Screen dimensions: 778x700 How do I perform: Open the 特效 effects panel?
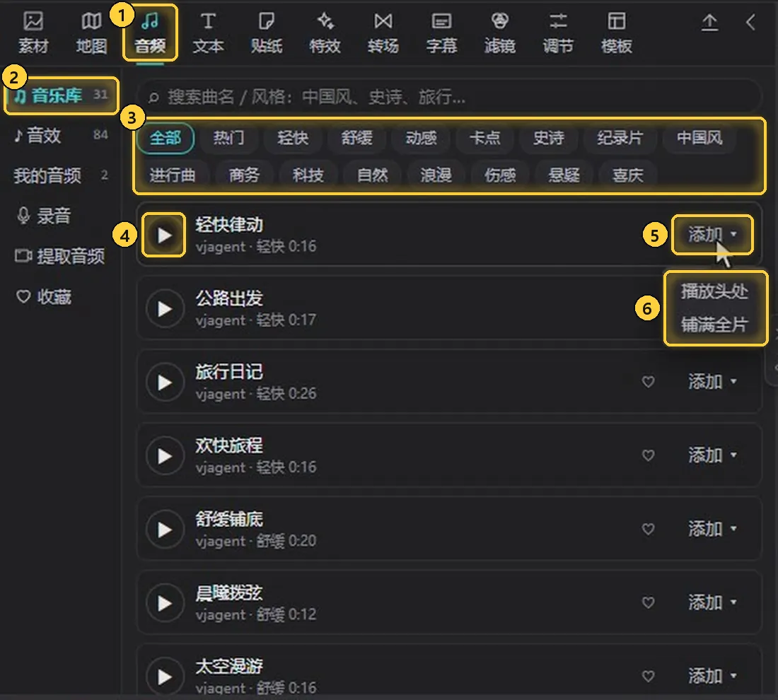pyautogui.click(x=325, y=33)
